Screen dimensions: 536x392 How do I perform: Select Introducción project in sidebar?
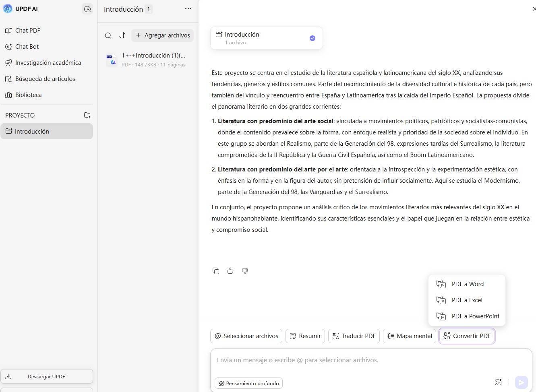coord(47,131)
